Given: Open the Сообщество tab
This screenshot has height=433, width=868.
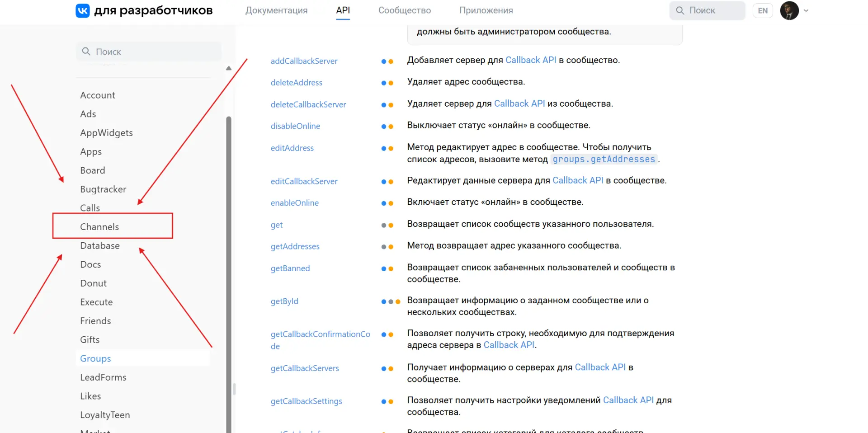Looking at the screenshot, I should (405, 10).
